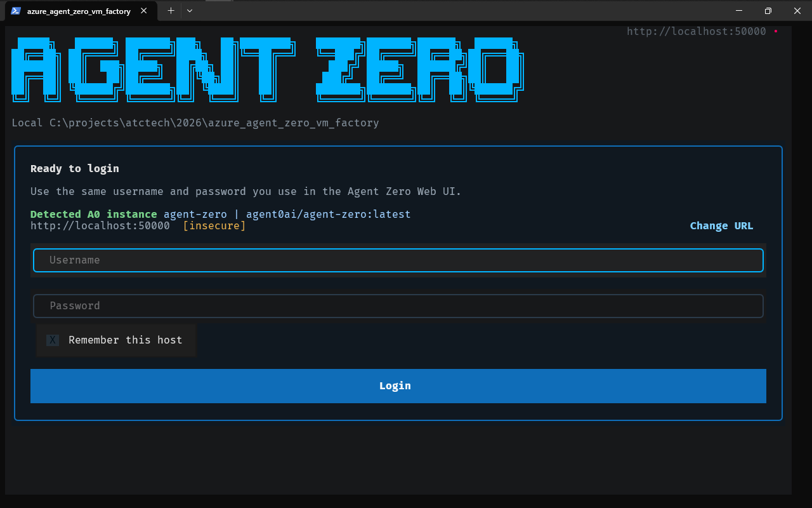Click the http://localhost:50000 text at top right
Viewport: 812px width, 508px height.
(x=697, y=31)
